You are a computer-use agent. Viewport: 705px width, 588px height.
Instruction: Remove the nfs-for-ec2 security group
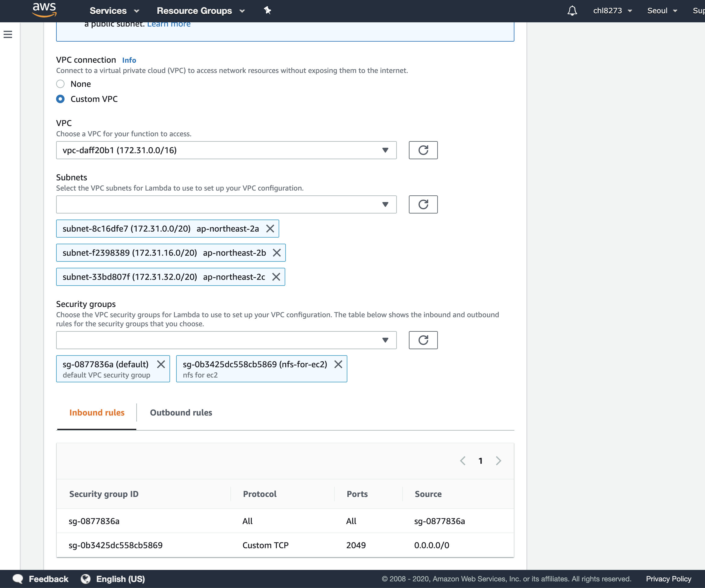pos(338,364)
